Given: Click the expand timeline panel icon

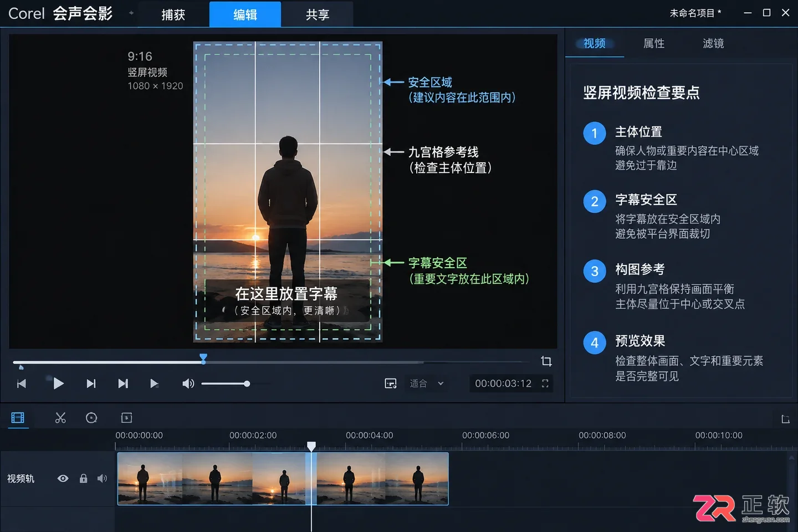Looking at the screenshot, I should [x=785, y=419].
